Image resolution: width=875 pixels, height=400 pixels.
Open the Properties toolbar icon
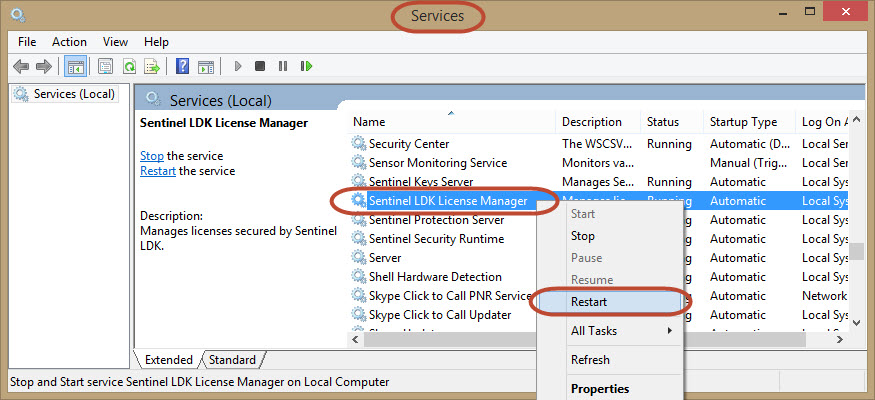pyautogui.click(x=105, y=67)
